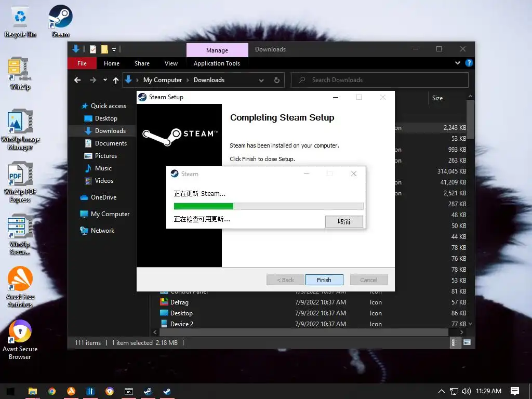Select Pictures in navigation pane
Screen dimensions: 532x399
(101, 156)
